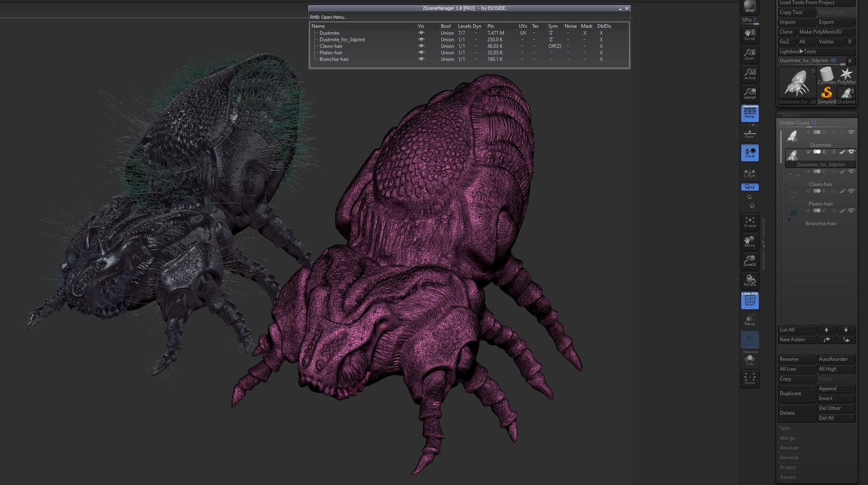868x485 pixels.
Task: Hide Claws-hair in ZSceneManager Vis column
Action: click(x=421, y=46)
